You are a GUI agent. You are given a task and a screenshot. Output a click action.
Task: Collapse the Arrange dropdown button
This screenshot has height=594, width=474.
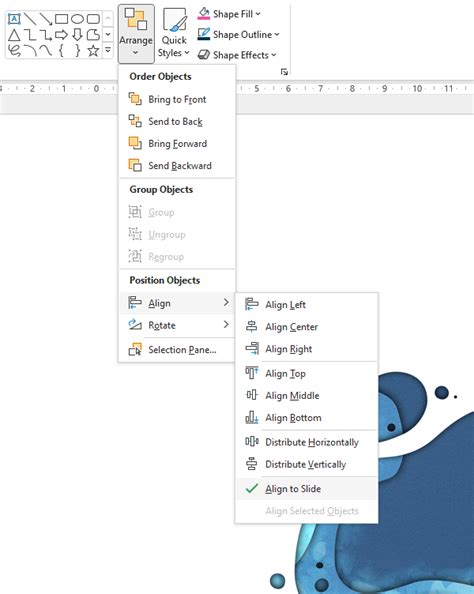(136, 33)
